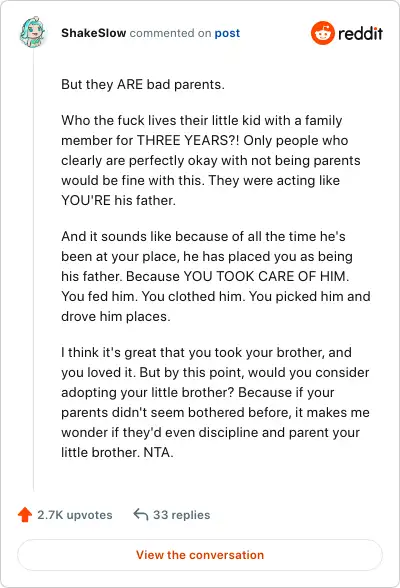
Task: Click the reply arrow icon
Action: click(141, 514)
